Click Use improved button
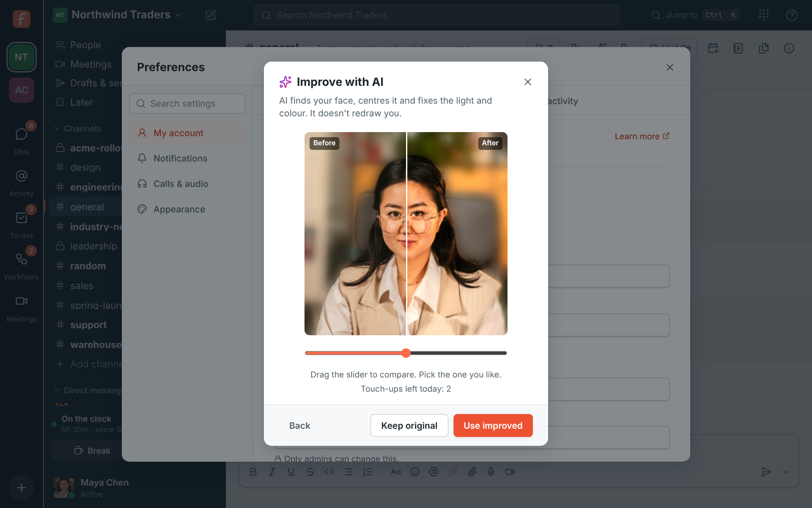 [493, 426]
